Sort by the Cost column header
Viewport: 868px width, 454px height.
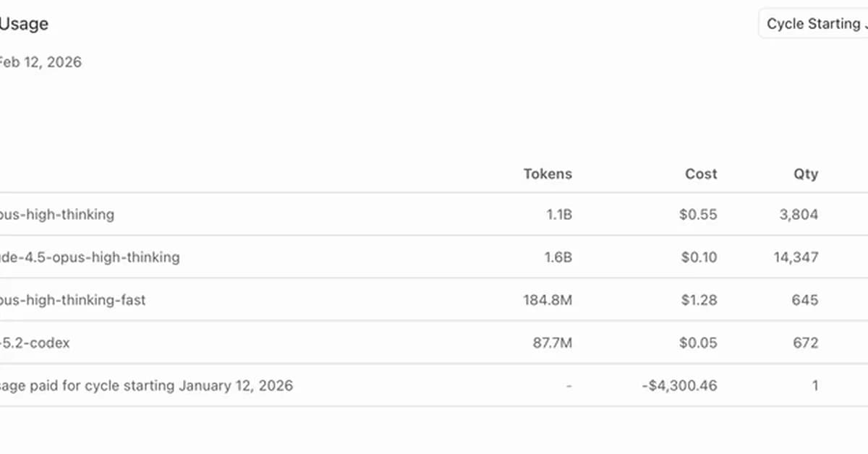[x=700, y=174]
